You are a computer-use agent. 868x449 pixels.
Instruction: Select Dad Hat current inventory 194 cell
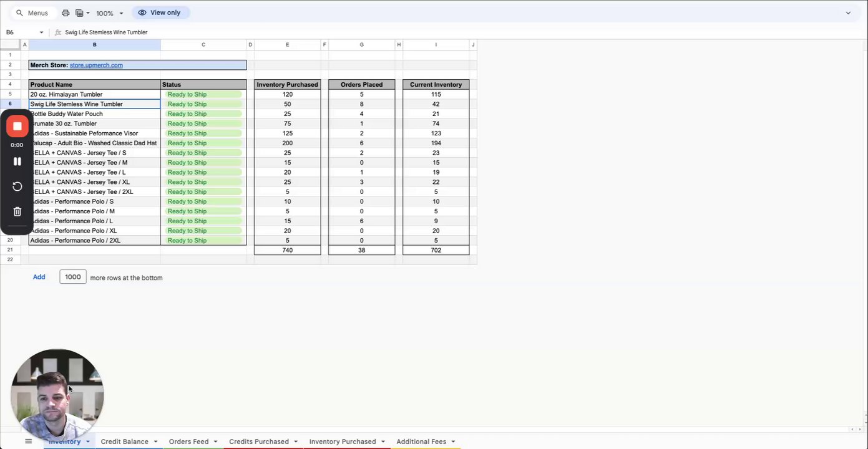436,143
